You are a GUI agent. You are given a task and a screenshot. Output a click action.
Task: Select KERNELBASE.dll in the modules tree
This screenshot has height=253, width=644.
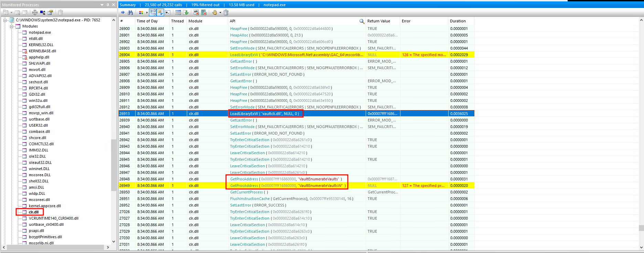[x=42, y=51]
